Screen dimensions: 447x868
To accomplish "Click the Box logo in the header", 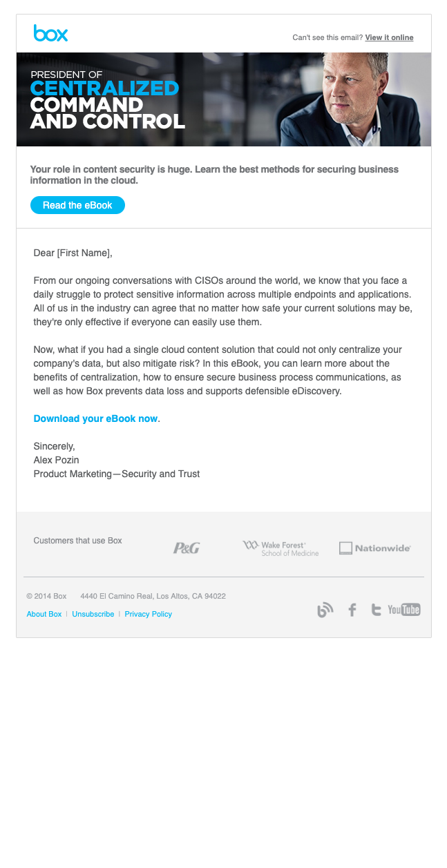I will click(50, 32).
